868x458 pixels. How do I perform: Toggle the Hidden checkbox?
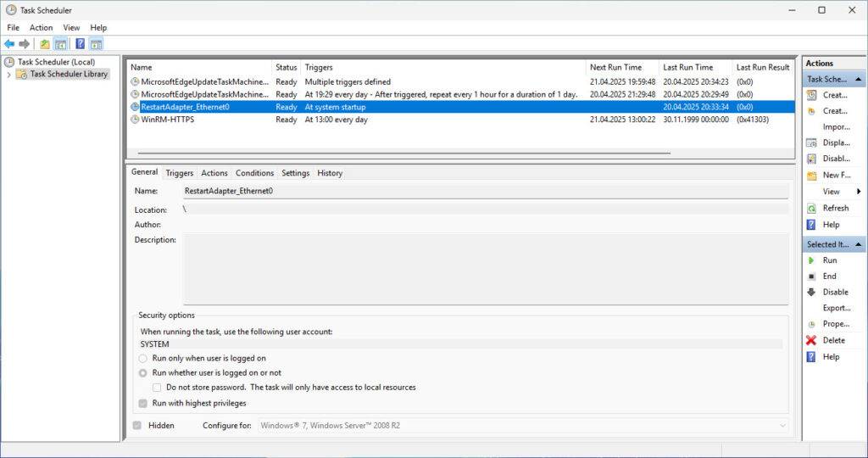pos(136,425)
